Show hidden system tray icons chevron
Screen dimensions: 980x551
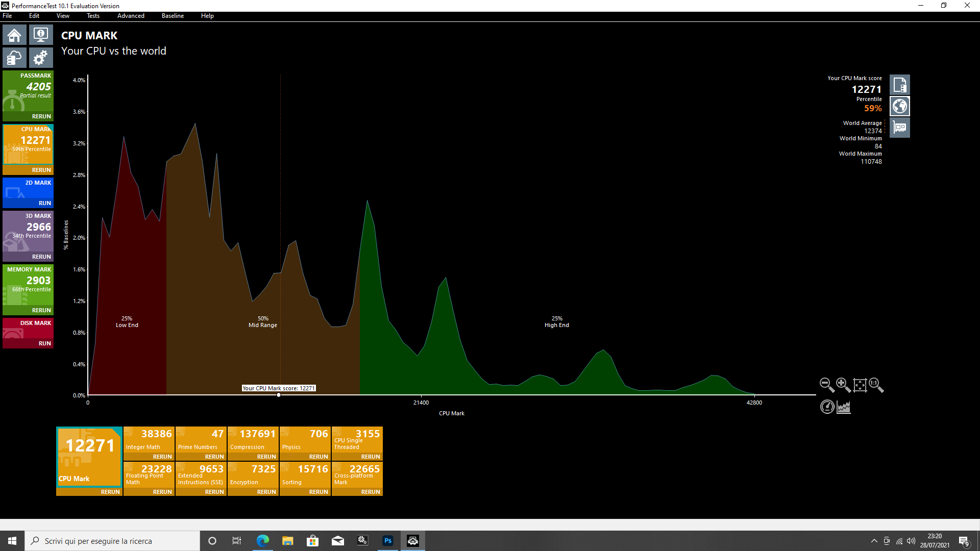click(874, 541)
